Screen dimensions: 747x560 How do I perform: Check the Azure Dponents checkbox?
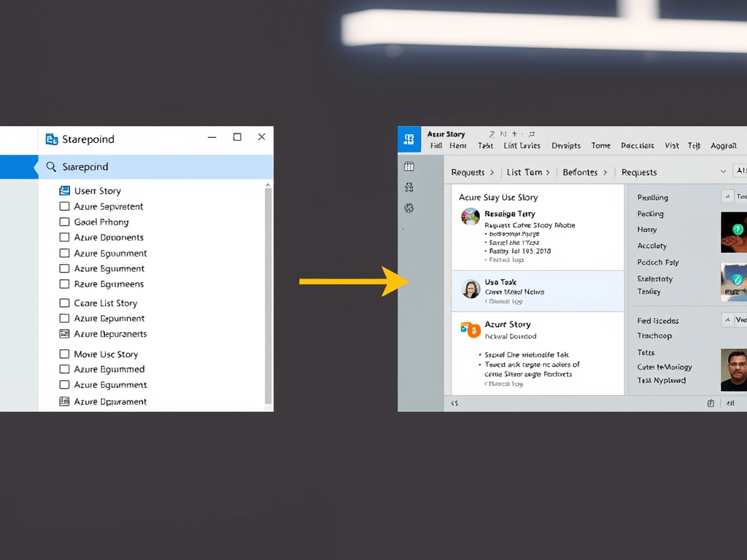point(63,237)
